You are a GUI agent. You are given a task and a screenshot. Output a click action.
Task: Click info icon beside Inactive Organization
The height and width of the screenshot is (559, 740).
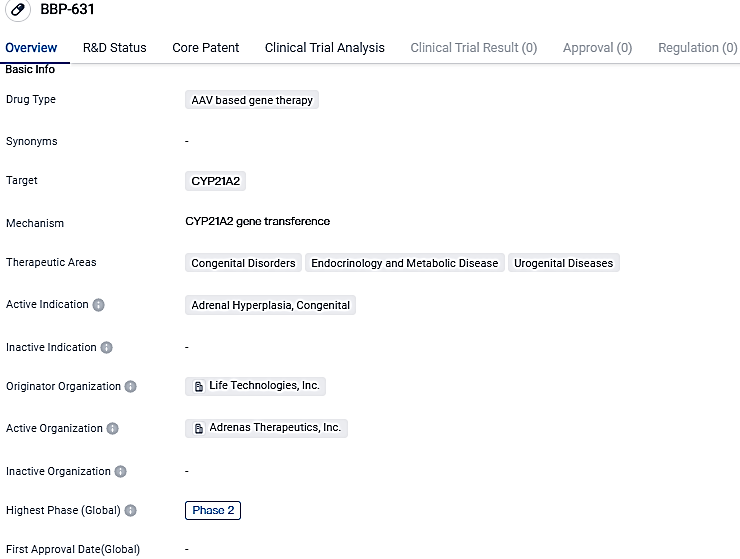[121, 472]
